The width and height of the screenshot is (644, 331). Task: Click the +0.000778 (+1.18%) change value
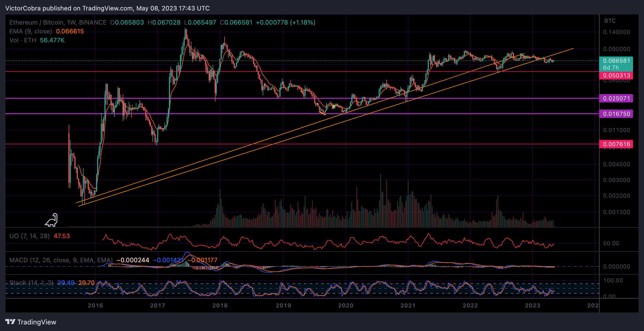(x=285, y=22)
